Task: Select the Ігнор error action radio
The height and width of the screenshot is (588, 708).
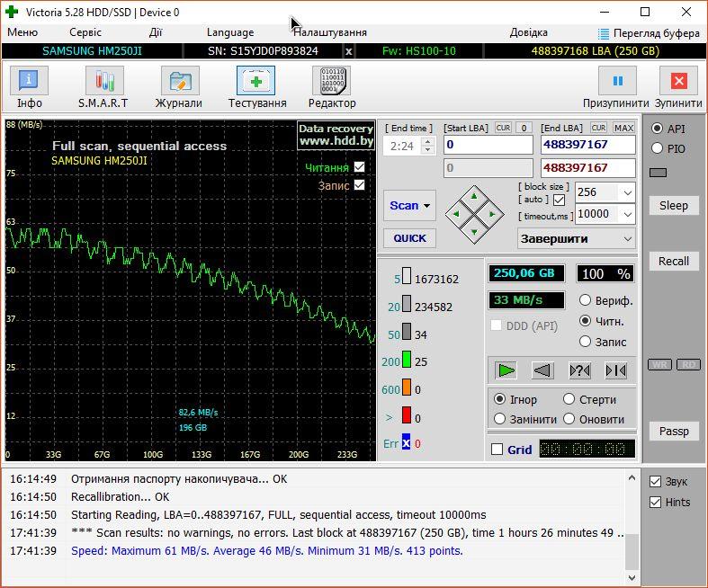Action: (499, 399)
